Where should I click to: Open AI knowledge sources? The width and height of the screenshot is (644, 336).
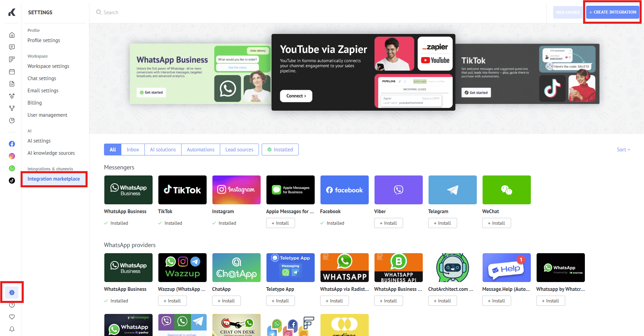(51, 153)
